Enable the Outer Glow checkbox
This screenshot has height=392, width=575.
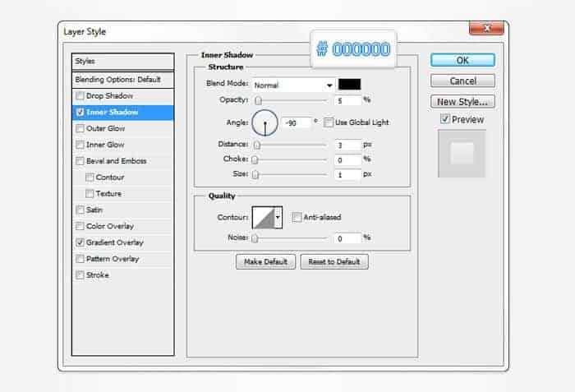click(80, 128)
